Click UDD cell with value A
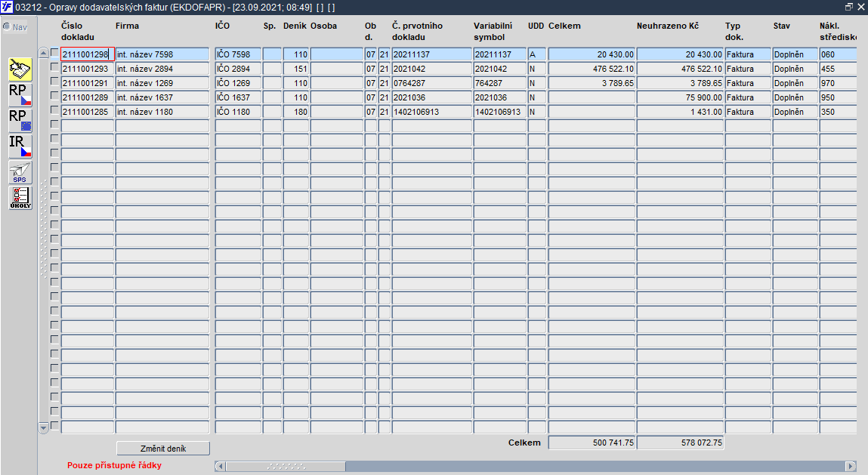The height and width of the screenshot is (475, 868). 537,54
